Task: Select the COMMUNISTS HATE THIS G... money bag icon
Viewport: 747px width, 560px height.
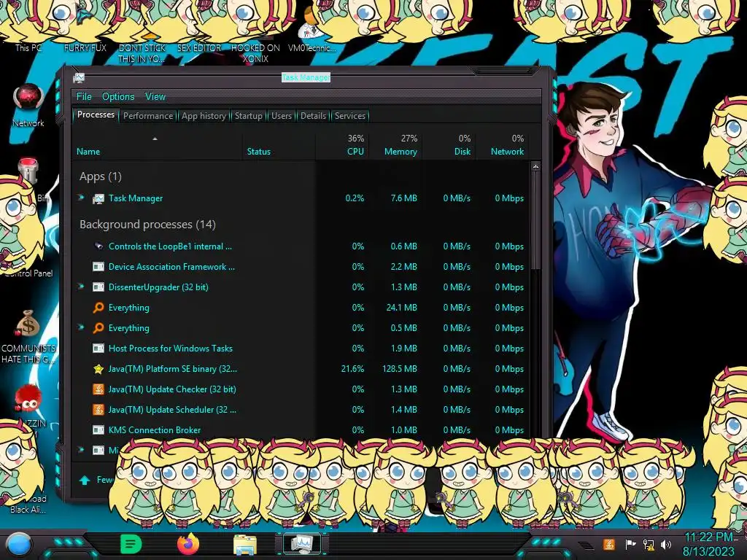Action: pyautogui.click(x=28, y=324)
